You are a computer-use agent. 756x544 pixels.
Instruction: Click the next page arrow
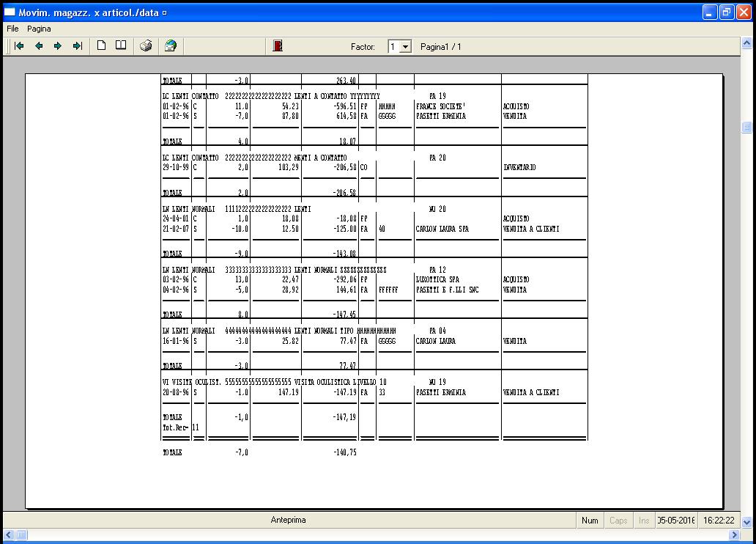point(58,46)
